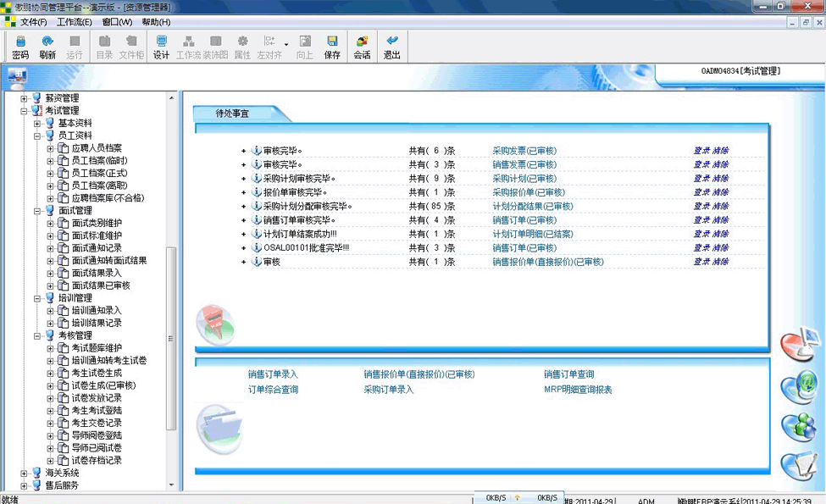
Task: Click the 刷新 refresh toolbar icon
Action: point(47,47)
